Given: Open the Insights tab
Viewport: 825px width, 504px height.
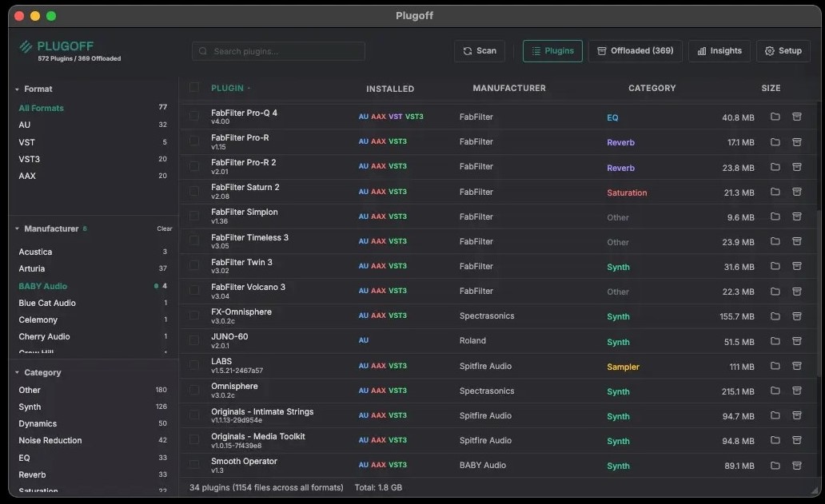Looking at the screenshot, I should coord(719,51).
